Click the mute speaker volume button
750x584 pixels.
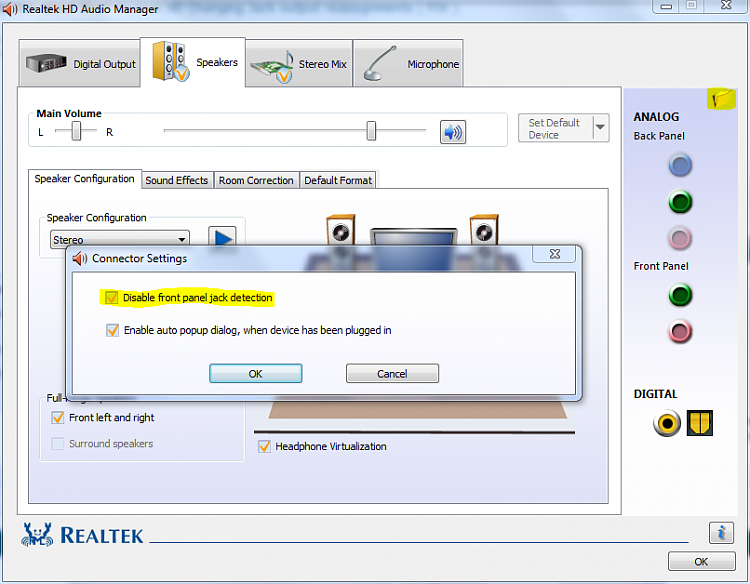452,132
